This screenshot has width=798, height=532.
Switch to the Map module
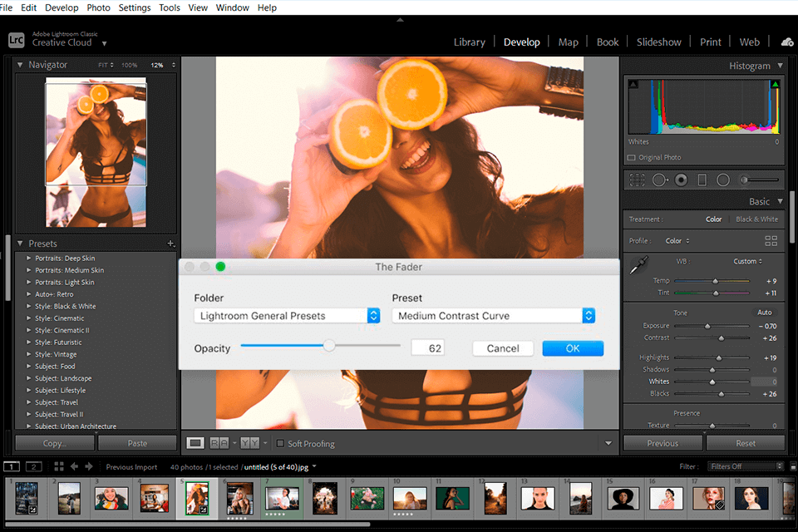(x=568, y=42)
